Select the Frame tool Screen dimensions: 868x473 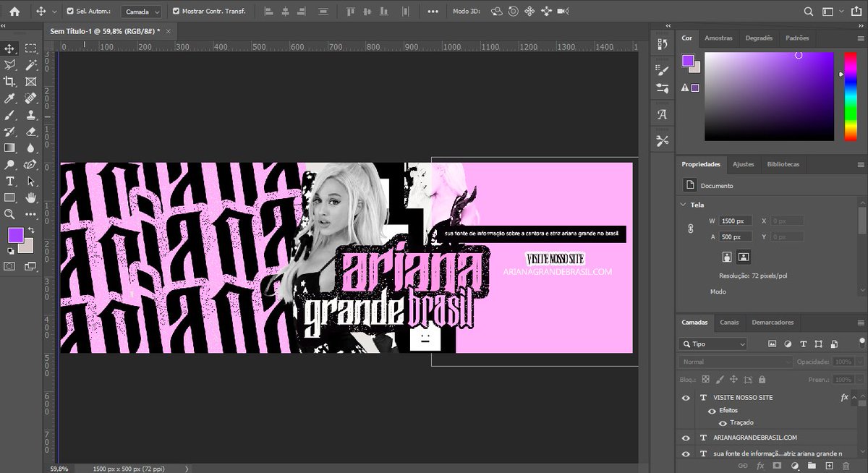click(31, 82)
